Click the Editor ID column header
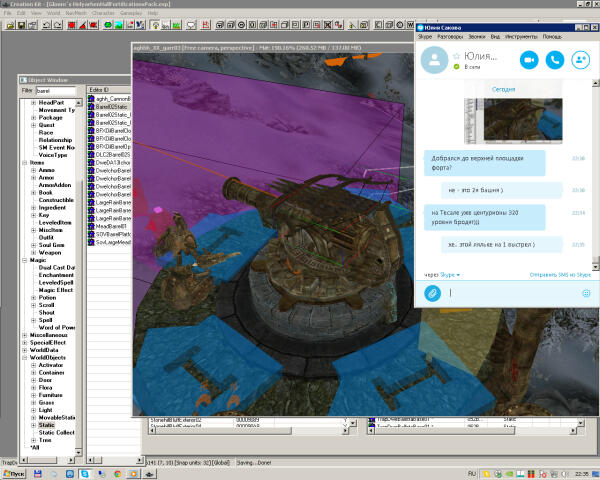This screenshot has width=600, height=480. tap(109, 90)
